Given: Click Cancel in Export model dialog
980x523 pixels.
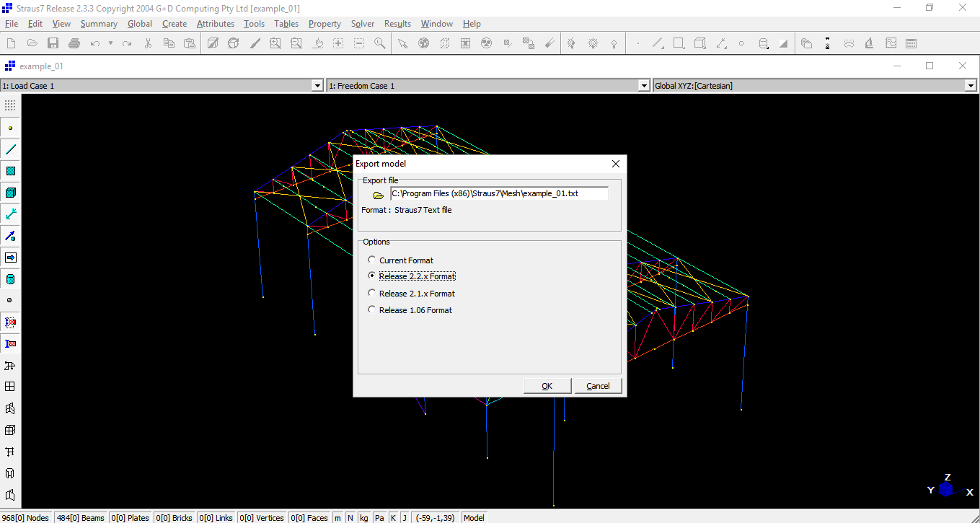Looking at the screenshot, I should click(598, 386).
